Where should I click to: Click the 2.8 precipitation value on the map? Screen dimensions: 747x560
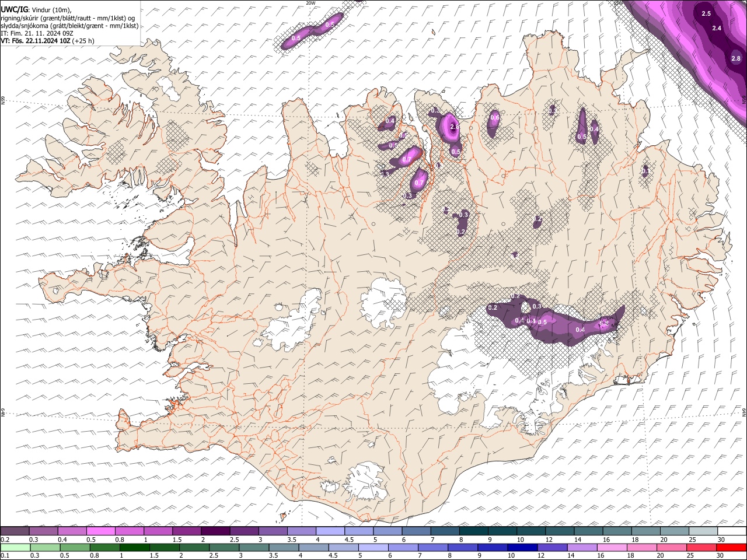[x=736, y=58]
